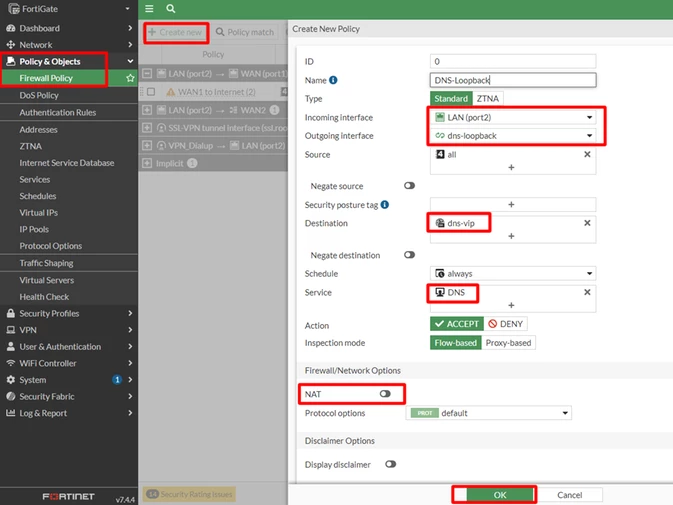Screen dimensions: 673x505
Task: Click the Firewall Policy favorite star
Action: click(130, 78)
